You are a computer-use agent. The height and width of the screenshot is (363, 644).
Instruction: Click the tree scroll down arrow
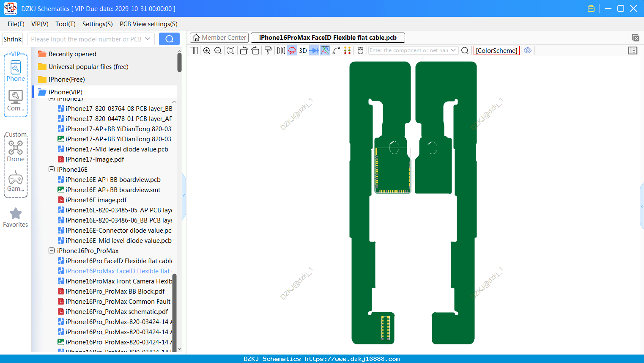[179, 349]
